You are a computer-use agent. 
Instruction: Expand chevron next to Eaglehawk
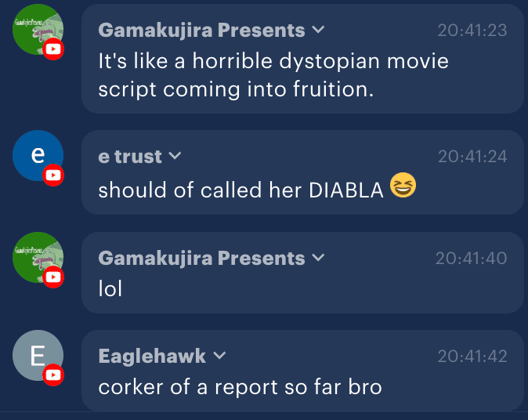(219, 355)
